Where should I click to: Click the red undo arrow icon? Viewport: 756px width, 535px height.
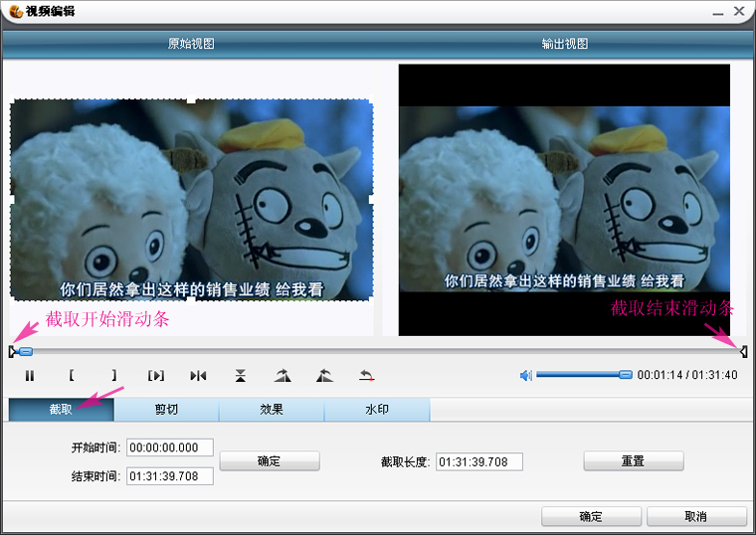tap(367, 376)
